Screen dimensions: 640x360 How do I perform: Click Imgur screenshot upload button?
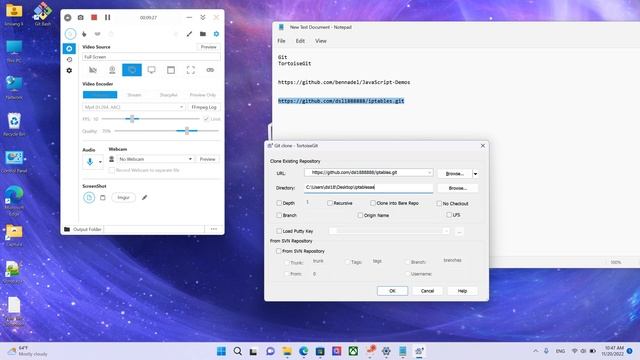tap(123, 198)
